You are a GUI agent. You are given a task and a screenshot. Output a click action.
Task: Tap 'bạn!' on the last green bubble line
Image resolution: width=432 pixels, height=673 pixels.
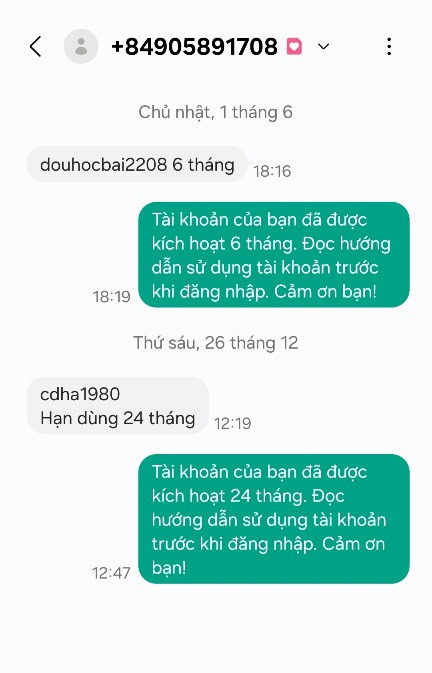click(x=169, y=568)
